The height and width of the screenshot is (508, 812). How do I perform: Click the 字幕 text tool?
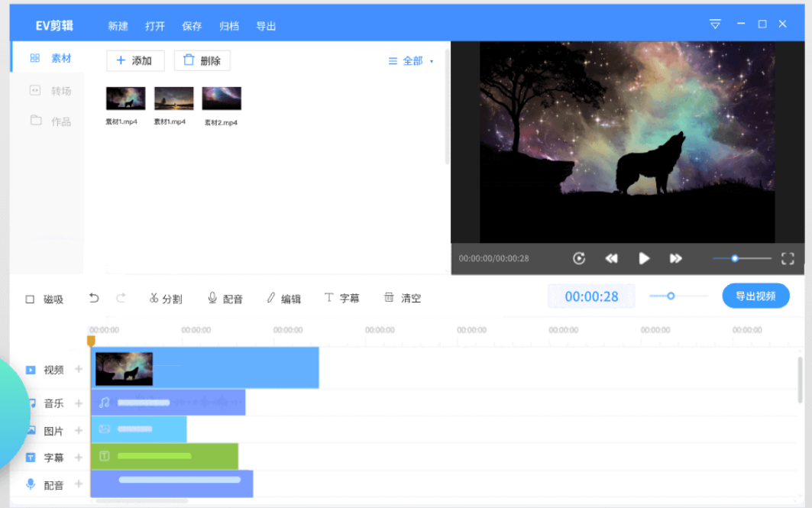pyautogui.click(x=341, y=298)
